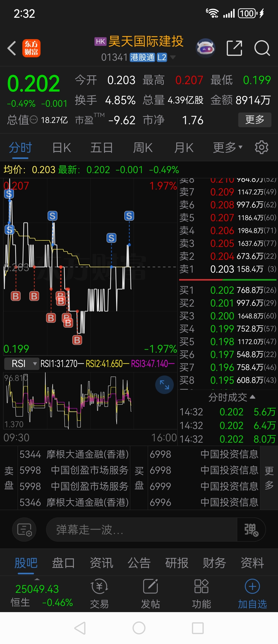The height and width of the screenshot is (644, 278).
Task: Open the 股吧 tab
Action: pyautogui.click(x=26, y=563)
